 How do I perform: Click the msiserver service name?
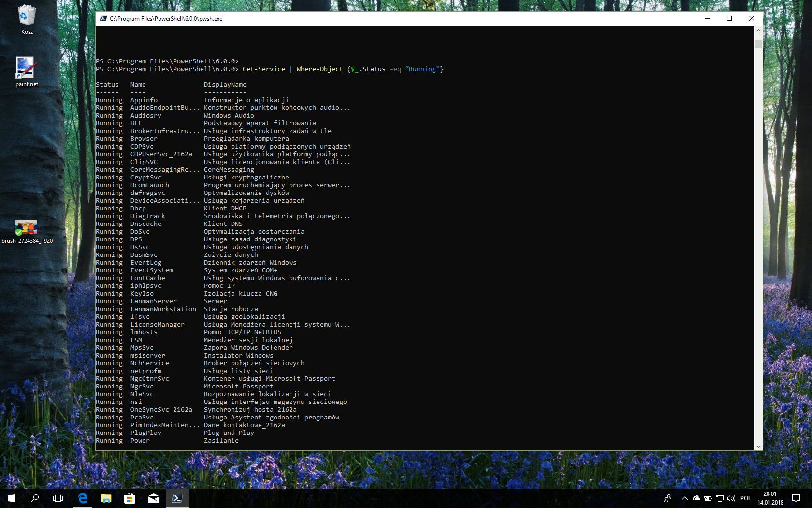(148, 356)
